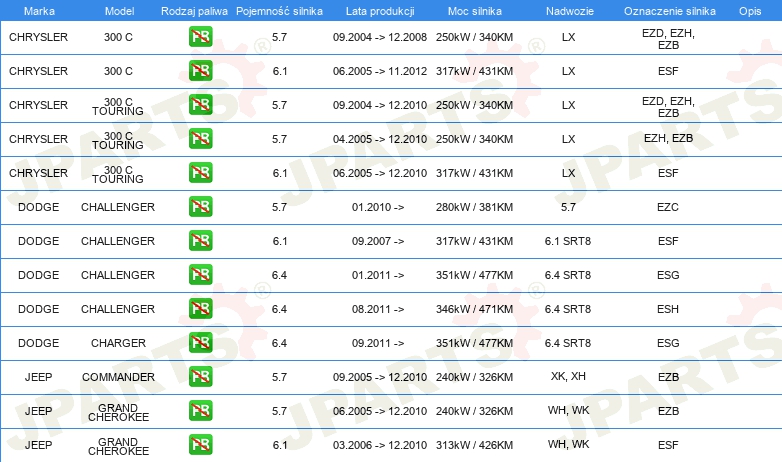The image size is (782, 462).
Task: Click fuel icon for Jeep Grand Cherokee 6.1 row
Action: [200, 445]
